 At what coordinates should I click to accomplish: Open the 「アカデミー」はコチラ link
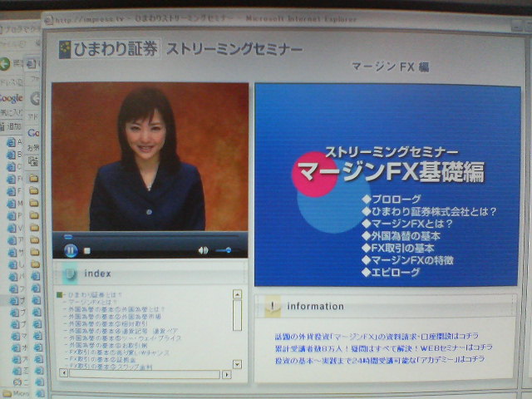pos(379,360)
